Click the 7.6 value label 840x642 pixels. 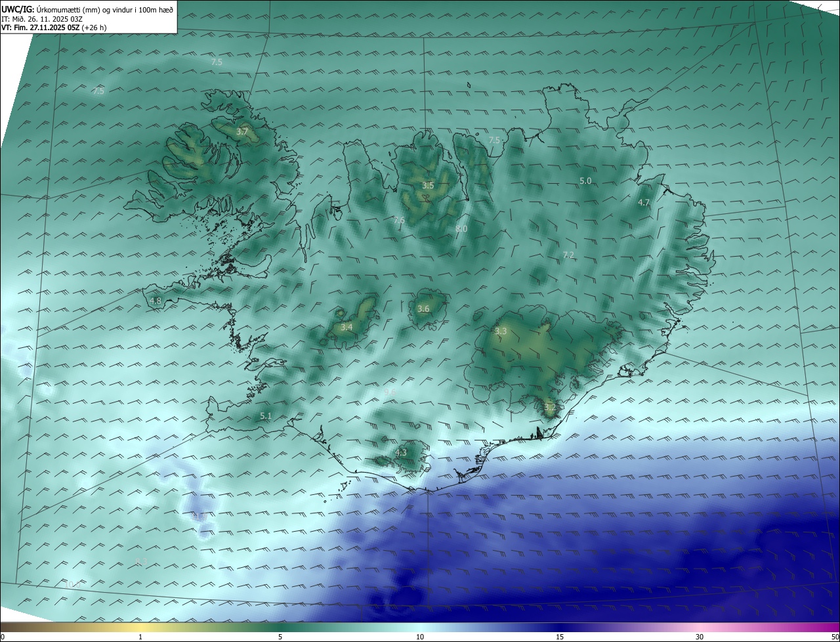pyautogui.click(x=399, y=221)
